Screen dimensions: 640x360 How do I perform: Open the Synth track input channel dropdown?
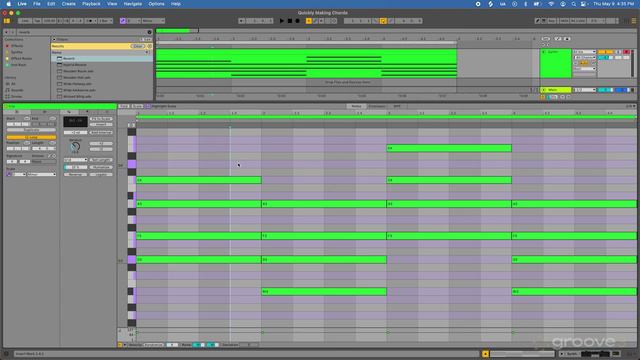point(584,58)
